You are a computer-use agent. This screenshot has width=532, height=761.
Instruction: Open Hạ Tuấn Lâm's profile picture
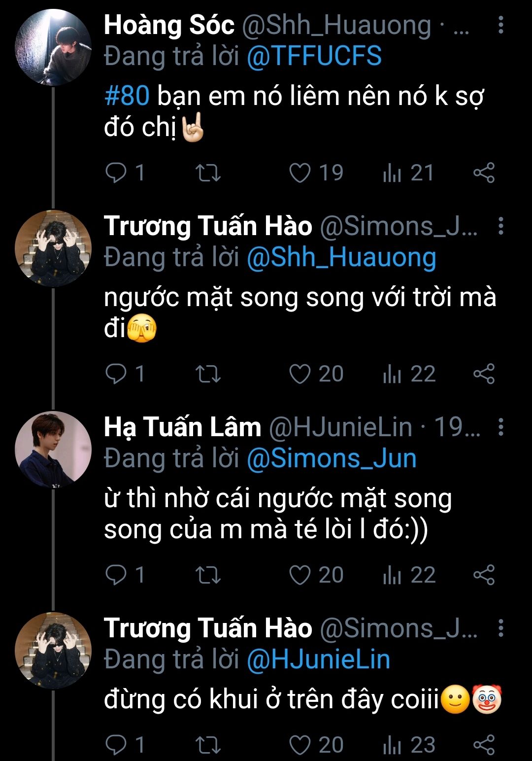click(53, 449)
